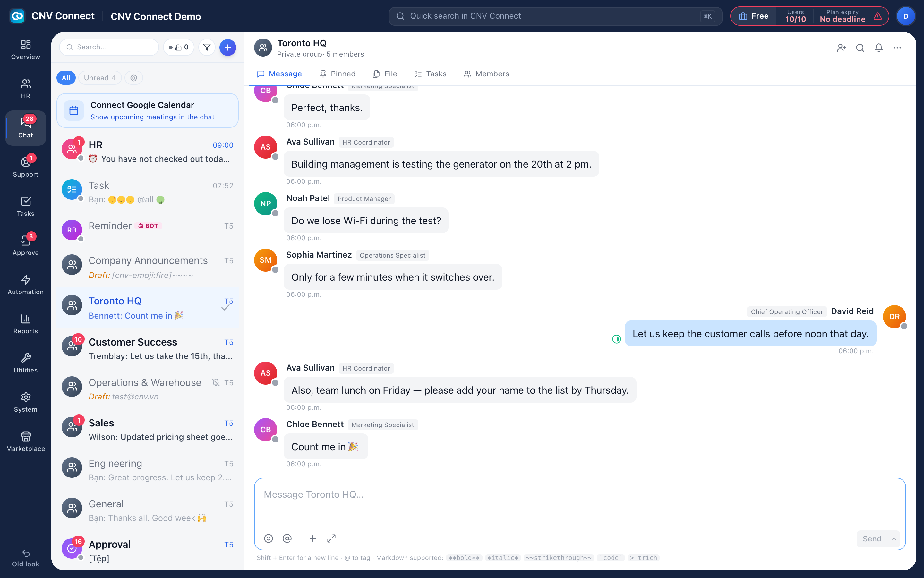Open the Task conversation

[147, 192]
